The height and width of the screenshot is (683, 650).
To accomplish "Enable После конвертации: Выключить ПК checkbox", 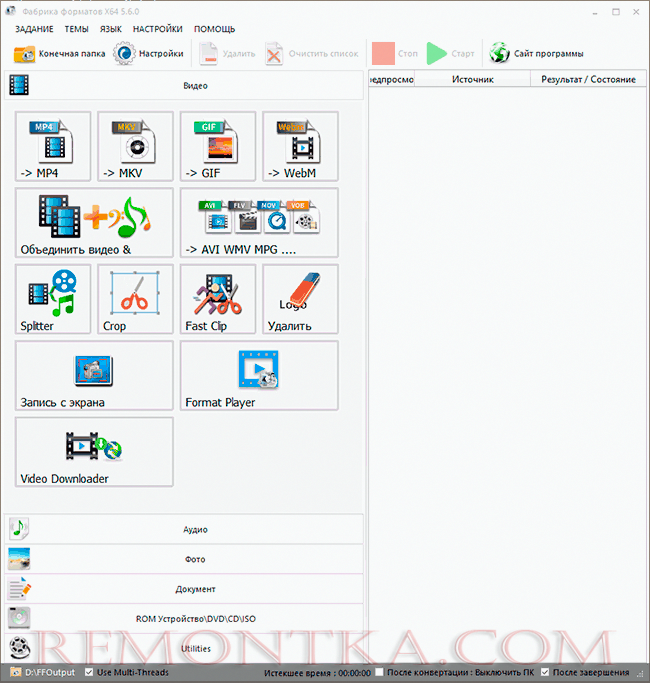I will pyautogui.click(x=379, y=673).
